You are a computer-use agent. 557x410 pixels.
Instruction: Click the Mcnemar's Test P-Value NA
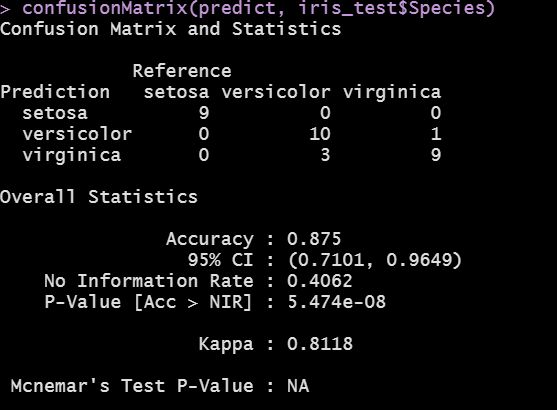tap(298, 386)
